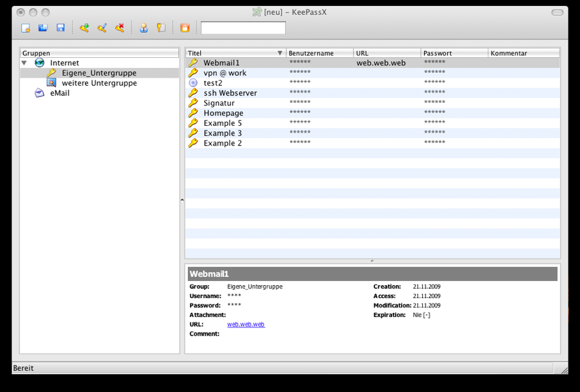Open a database using the folder icon
This screenshot has width=580, height=392.
[43, 28]
